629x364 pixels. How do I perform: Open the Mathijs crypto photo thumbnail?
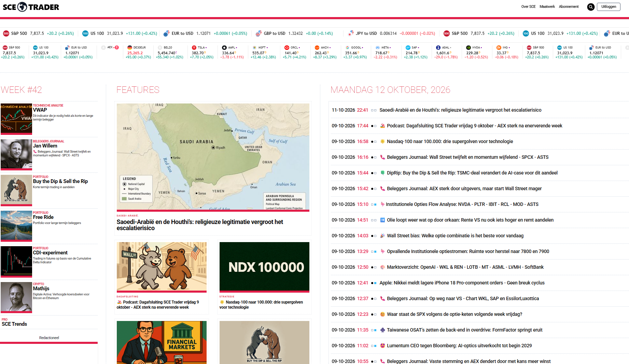point(16,297)
